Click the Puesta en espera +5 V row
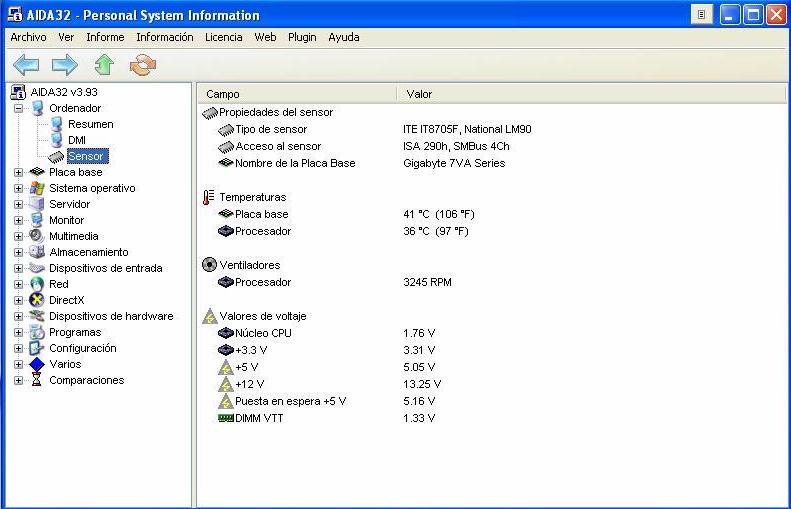Viewport: 791px width, 509px height. point(492,402)
